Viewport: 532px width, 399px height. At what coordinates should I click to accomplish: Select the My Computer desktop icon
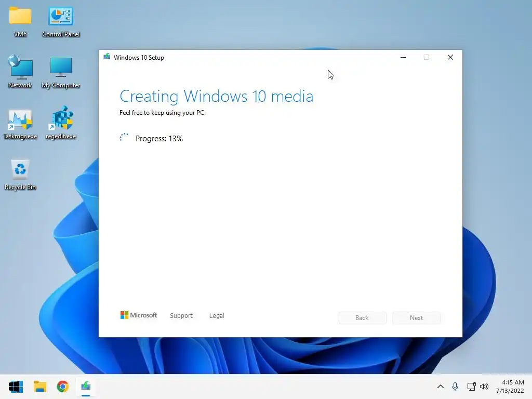[x=61, y=72]
